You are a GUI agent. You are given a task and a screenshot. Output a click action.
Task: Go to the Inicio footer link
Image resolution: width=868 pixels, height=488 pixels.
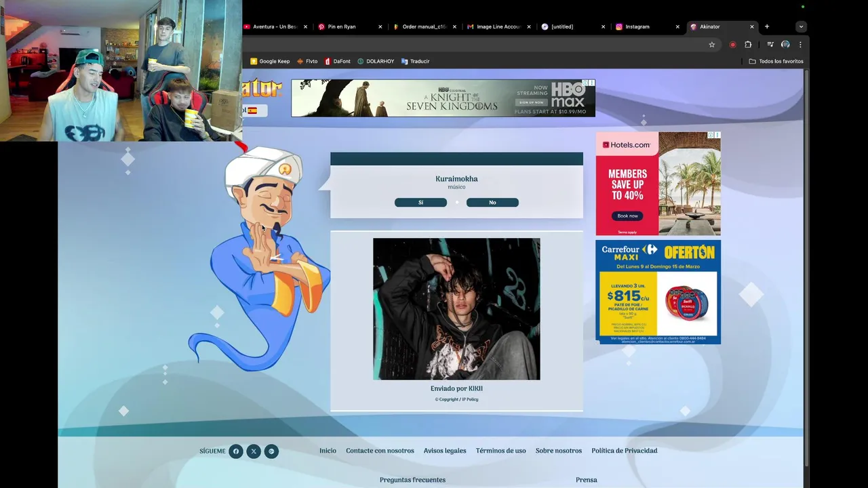click(328, 451)
